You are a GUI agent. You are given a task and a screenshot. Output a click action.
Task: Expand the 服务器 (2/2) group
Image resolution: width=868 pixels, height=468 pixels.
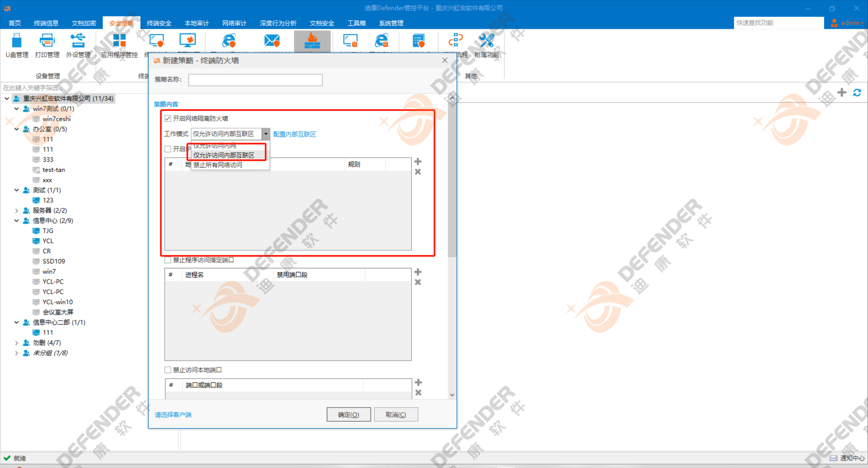coord(16,211)
